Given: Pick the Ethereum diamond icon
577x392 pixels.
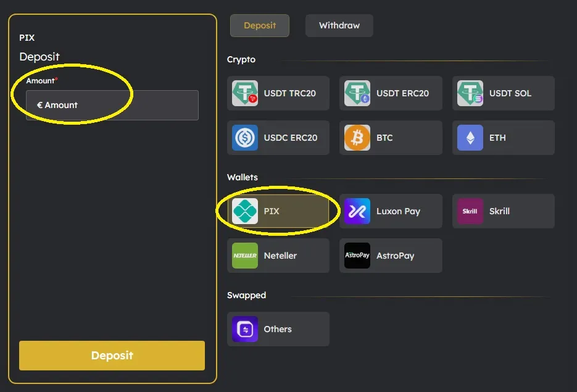Looking at the screenshot, I should (470, 138).
